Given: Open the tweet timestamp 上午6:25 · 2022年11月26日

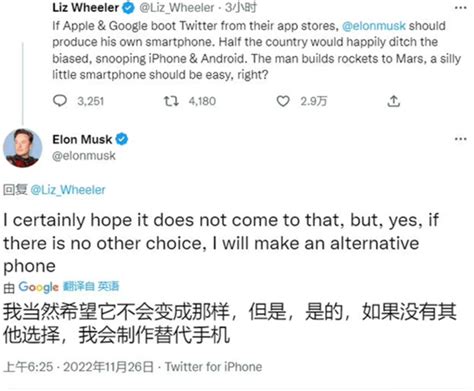Looking at the screenshot, I should pyautogui.click(x=78, y=367).
